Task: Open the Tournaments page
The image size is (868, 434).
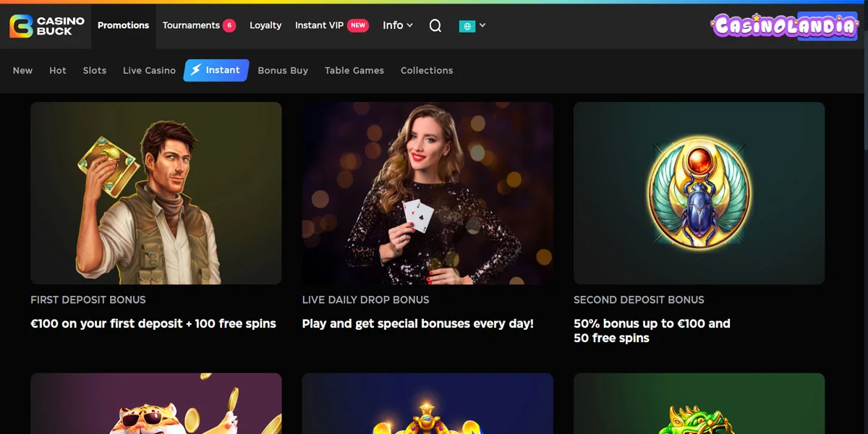Action: [x=191, y=25]
